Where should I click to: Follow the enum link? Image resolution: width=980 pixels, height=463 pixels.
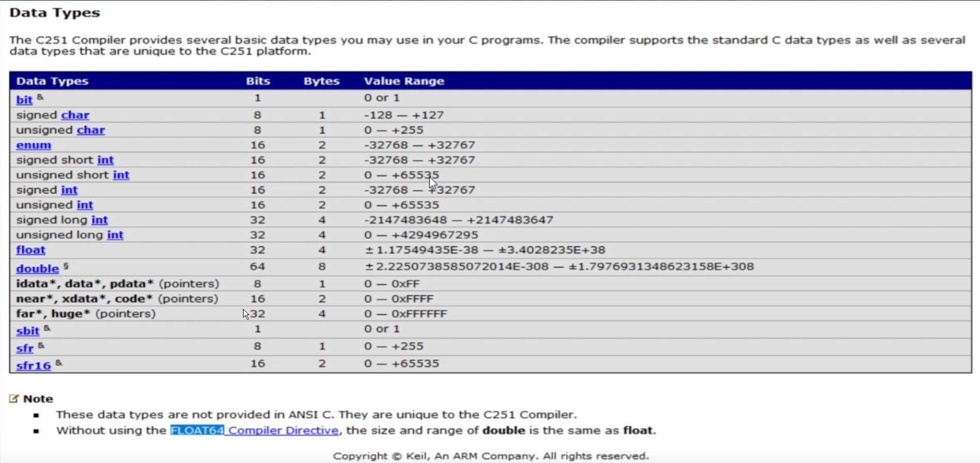click(34, 145)
